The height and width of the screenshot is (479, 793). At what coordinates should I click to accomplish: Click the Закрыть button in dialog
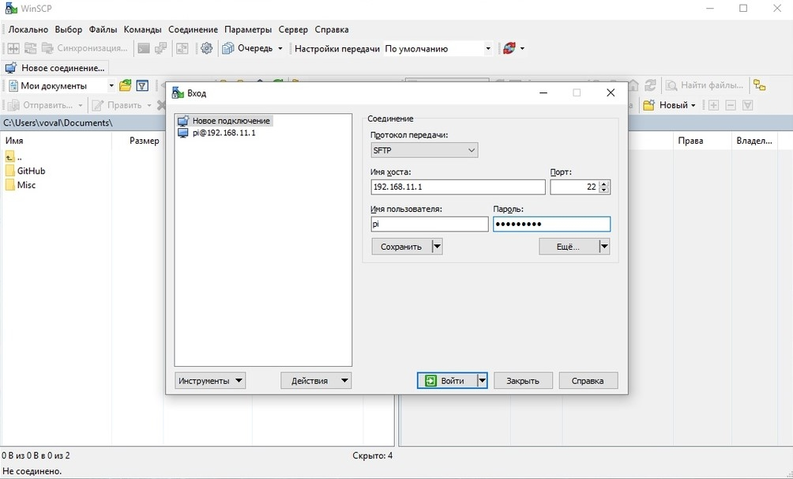pos(522,380)
